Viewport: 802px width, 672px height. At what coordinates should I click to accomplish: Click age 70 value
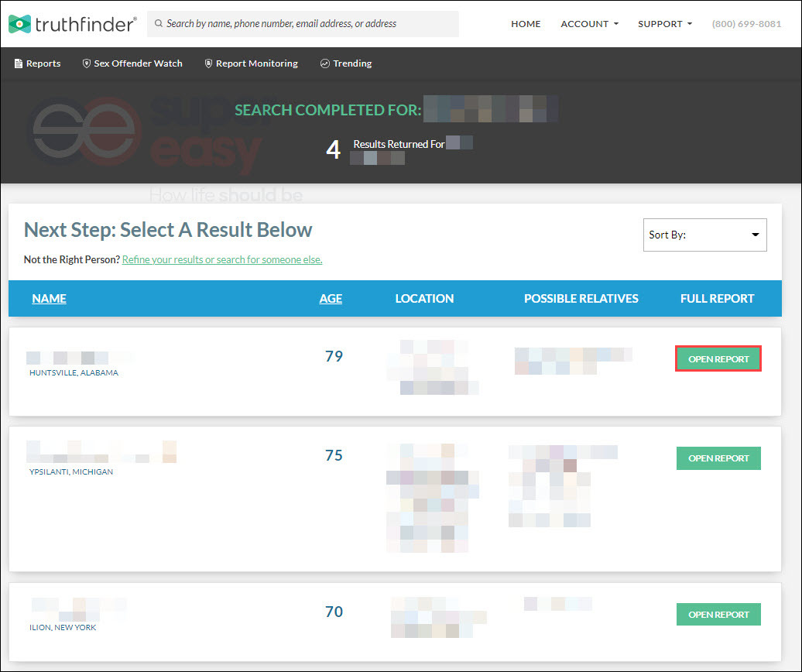(x=334, y=612)
